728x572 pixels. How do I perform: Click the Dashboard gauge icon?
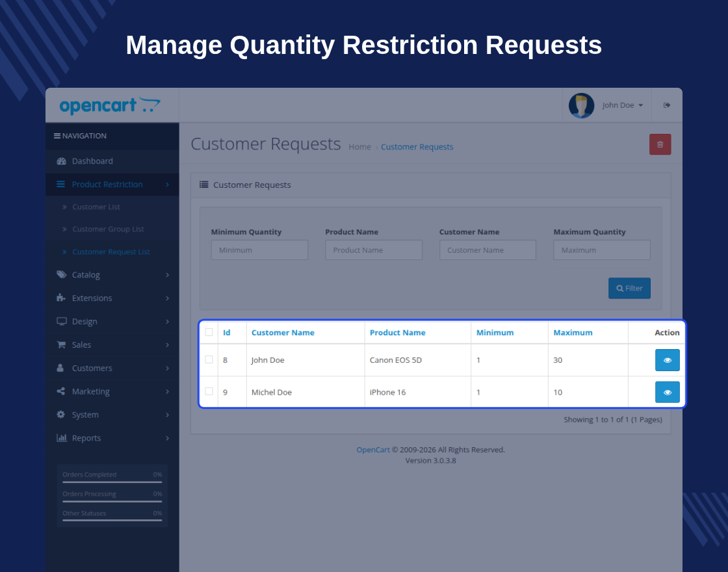coord(61,161)
